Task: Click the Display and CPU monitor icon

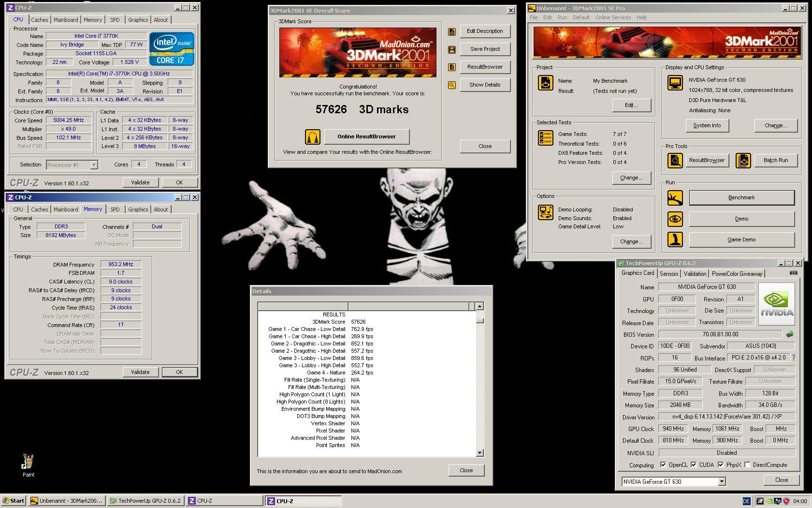Action: point(675,83)
